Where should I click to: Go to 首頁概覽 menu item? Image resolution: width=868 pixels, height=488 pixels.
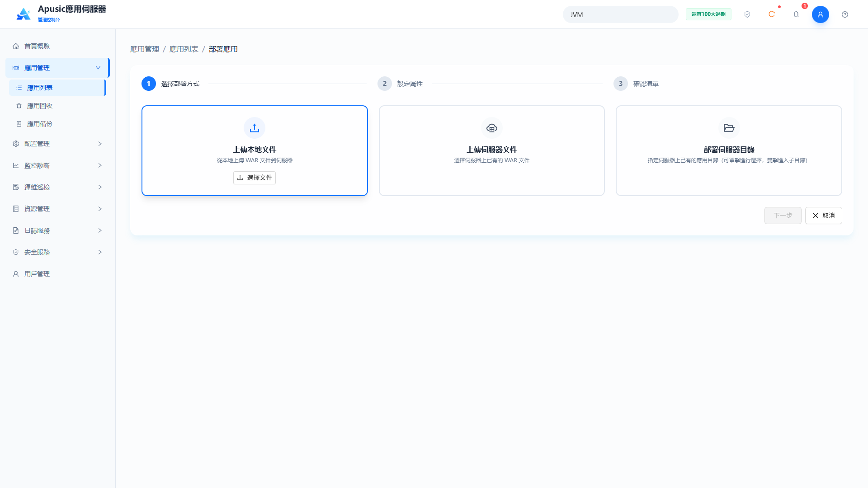57,46
